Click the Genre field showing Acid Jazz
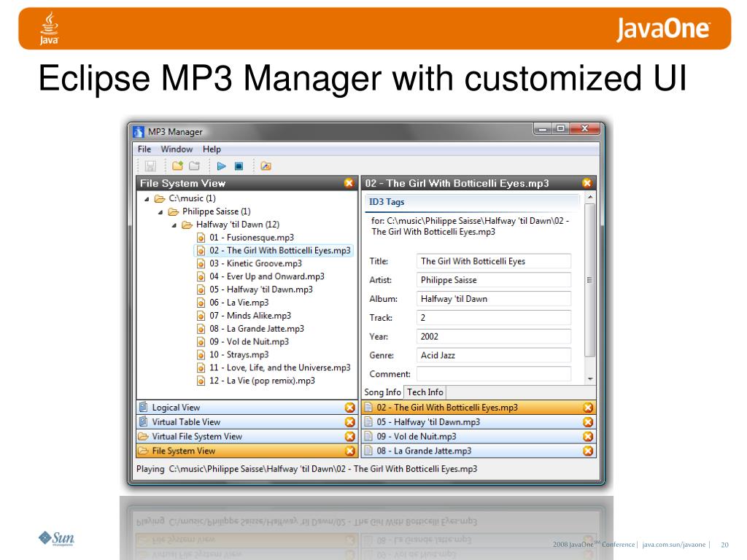Viewport: 747px width, 560px height. pyautogui.click(x=494, y=355)
